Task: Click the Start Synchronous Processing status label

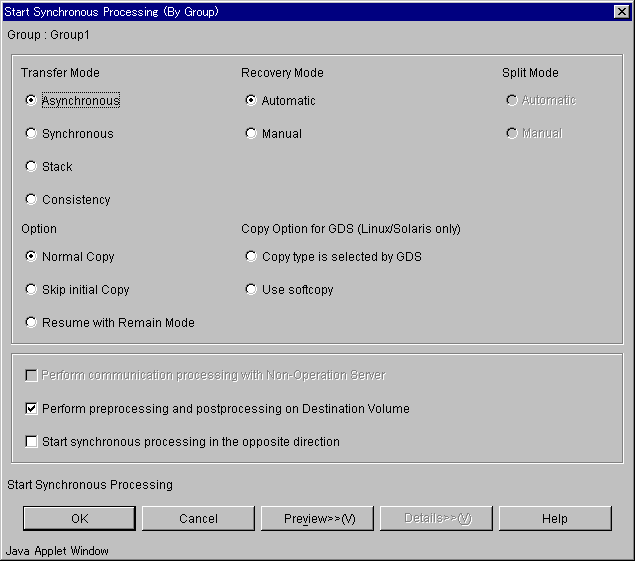Action: 90,485
